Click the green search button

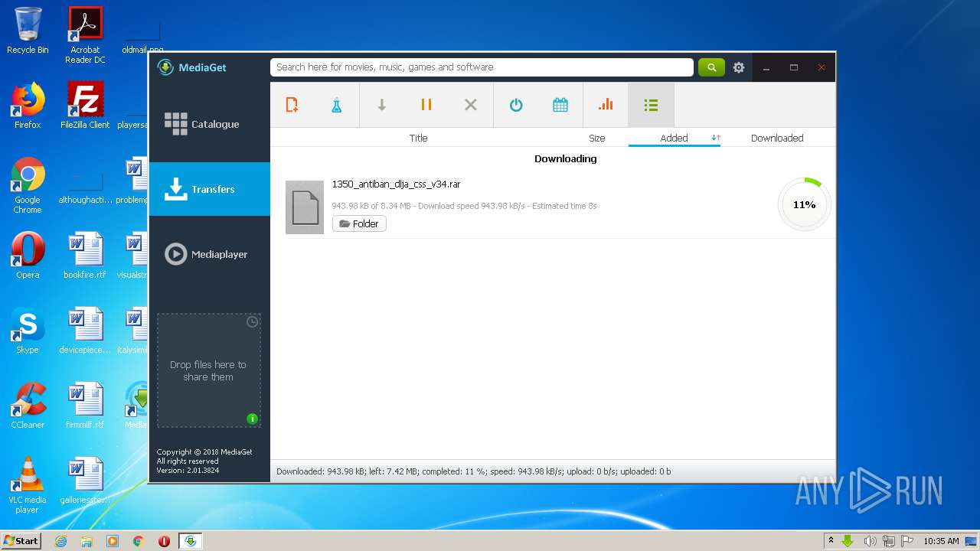tap(711, 67)
